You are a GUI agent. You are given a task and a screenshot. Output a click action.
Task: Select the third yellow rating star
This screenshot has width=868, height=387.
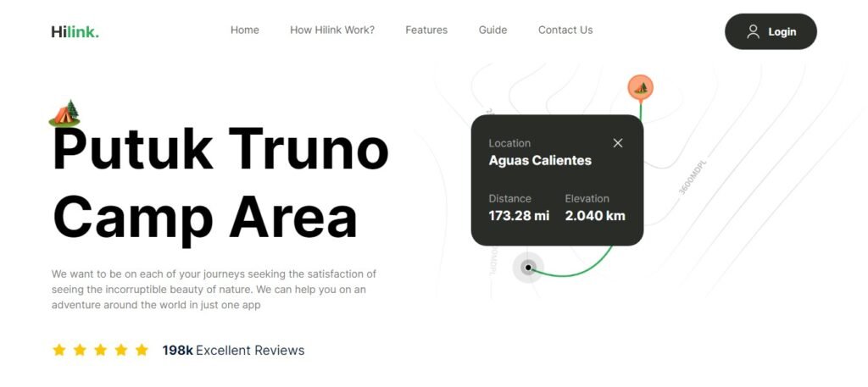point(100,350)
